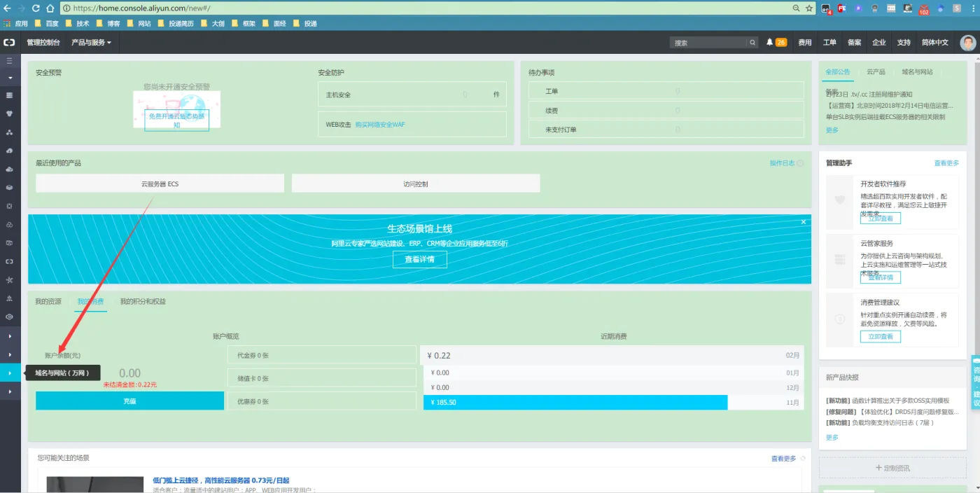This screenshot has height=493, width=980.
Task: Switch to the 云产品 announcements tab
Action: pos(876,72)
